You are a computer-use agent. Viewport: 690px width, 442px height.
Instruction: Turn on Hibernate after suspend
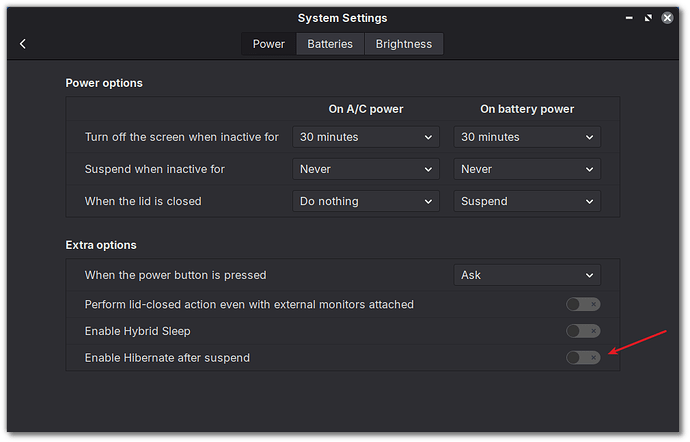coord(583,357)
